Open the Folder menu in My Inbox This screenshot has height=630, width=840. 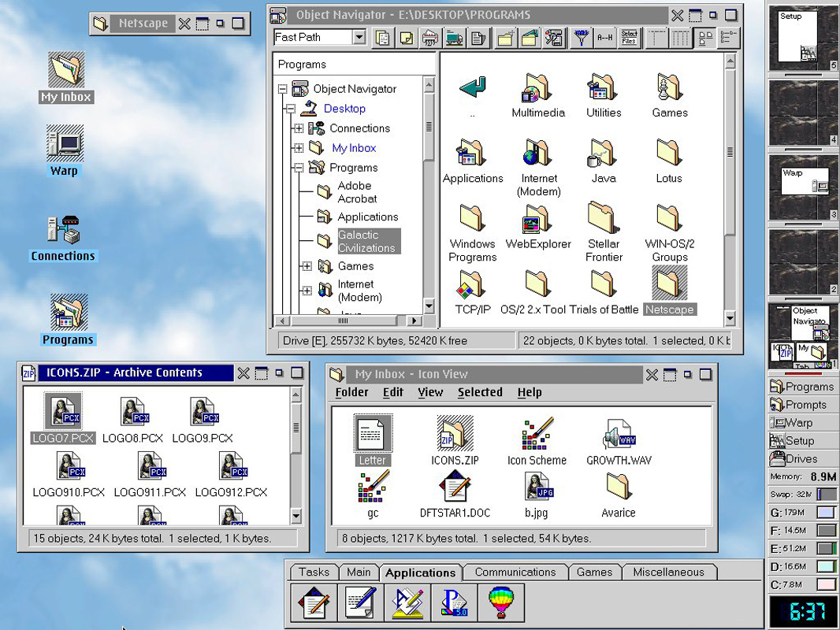pos(351,392)
